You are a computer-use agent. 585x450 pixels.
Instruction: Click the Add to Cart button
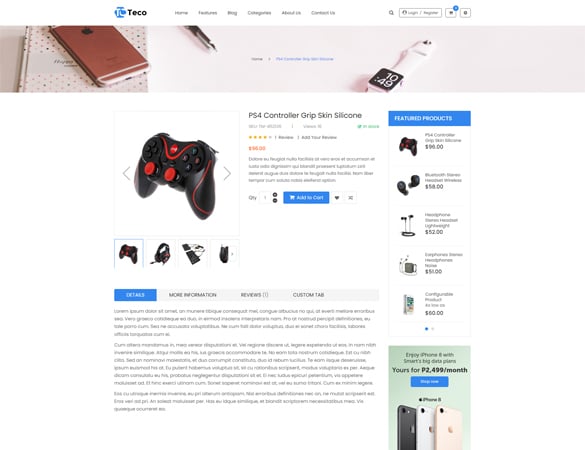coord(306,197)
